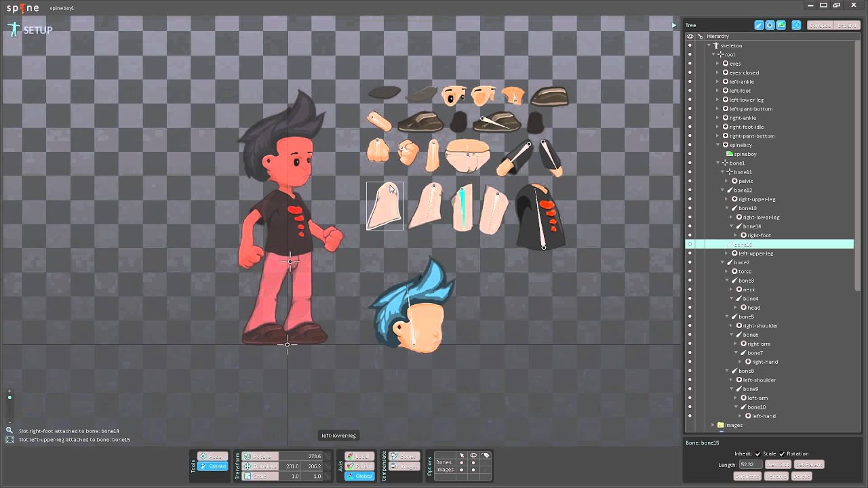Select left-ankle in the hierarchy
The height and width of the screenshot is (488, 868).
click(x=741, y=81)
